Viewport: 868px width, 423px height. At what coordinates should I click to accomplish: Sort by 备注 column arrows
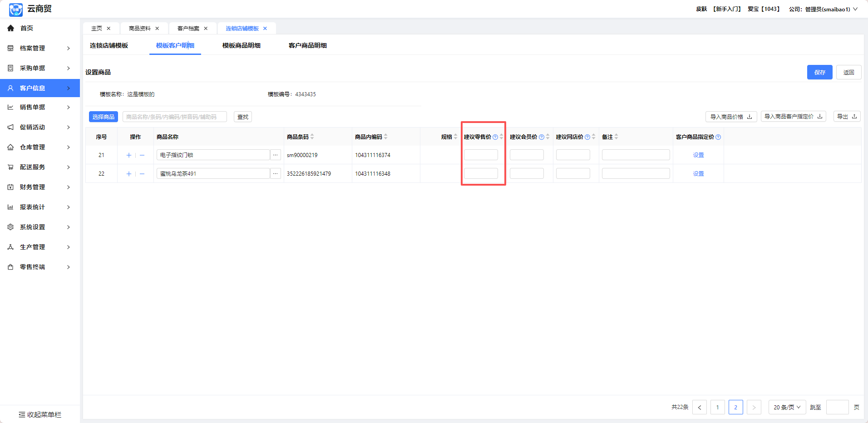tap(616, 137)
